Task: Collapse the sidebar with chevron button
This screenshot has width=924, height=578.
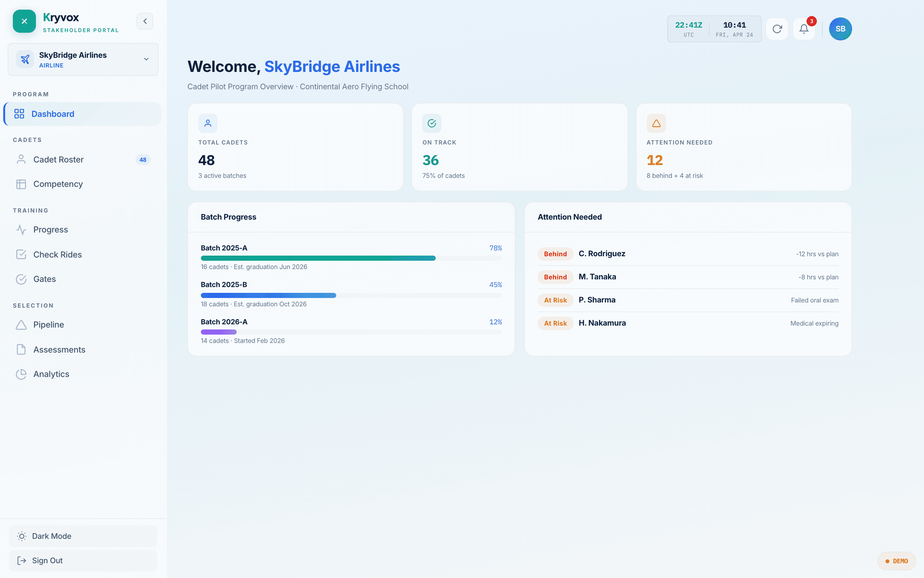Action: pyautogui.click(x=145, y=22)
